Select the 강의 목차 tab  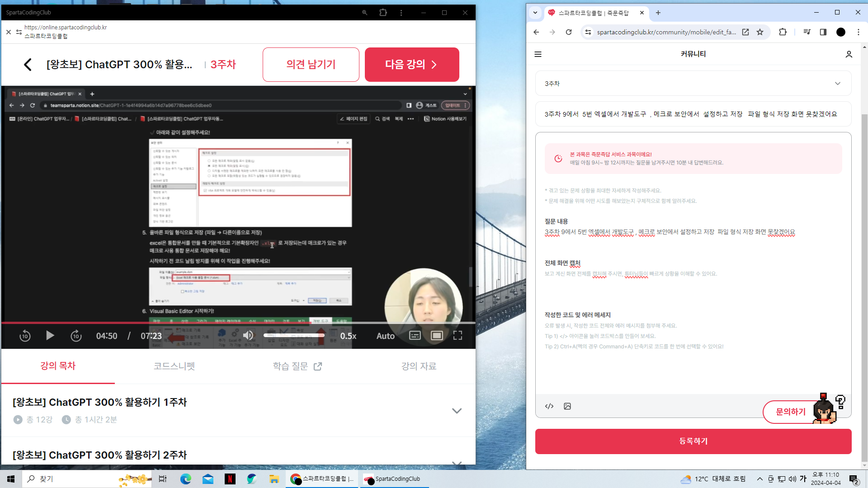point(58,366)
